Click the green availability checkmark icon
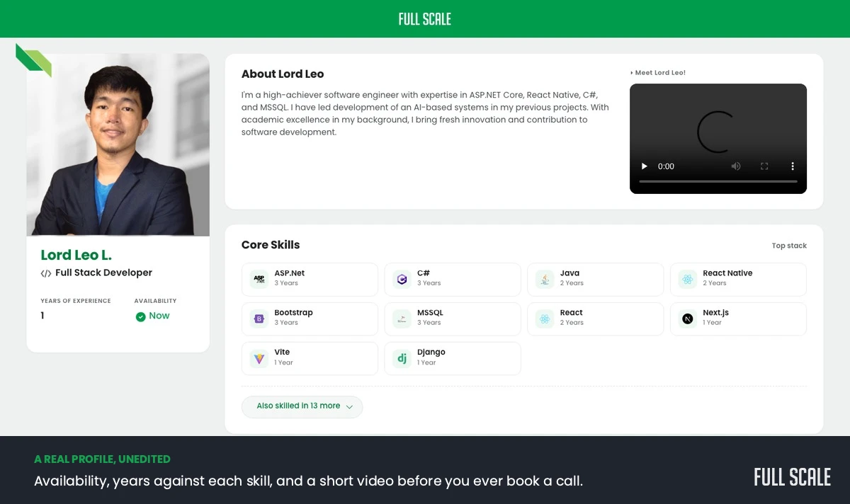850x504 pixels. 140,316
